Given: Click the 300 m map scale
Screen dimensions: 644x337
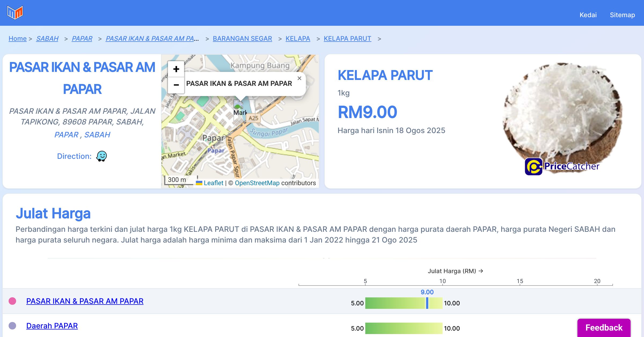Looking at the screenshot, I should click(181, 180).
